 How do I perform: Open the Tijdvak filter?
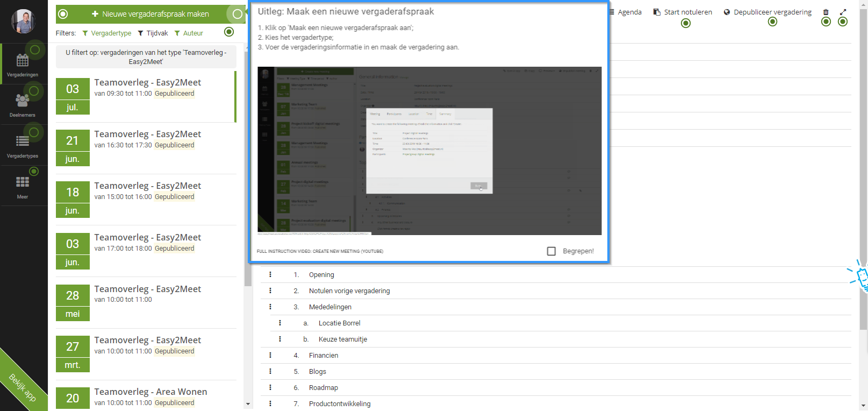coord(153,33)
